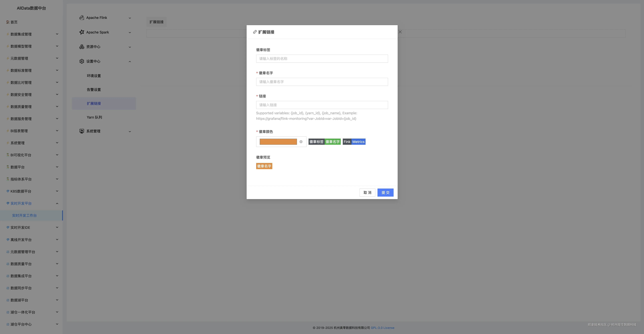Viewport: 644px width, 334px height.
Task: Clear the badge color with the circle-x icon
Action: tap(301, 142)
